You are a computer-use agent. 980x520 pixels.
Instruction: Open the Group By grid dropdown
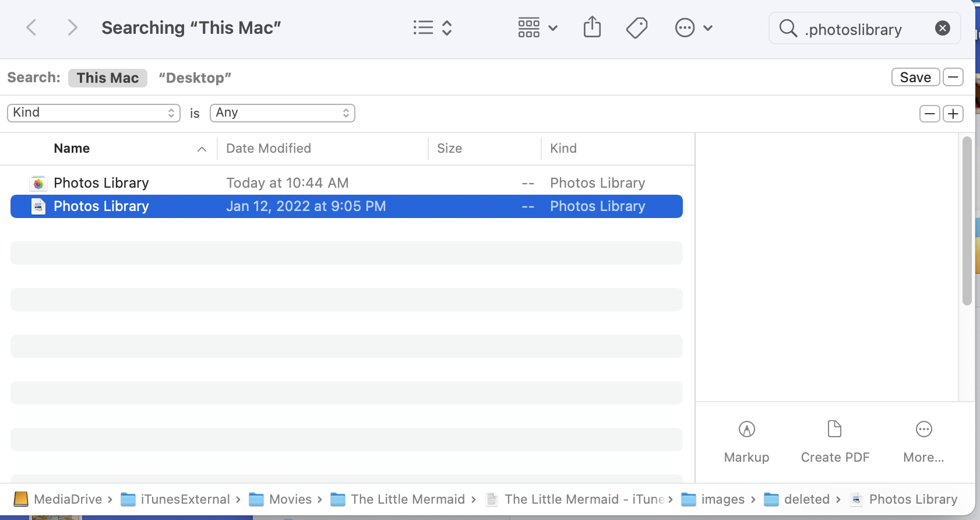tap(537, 28)
